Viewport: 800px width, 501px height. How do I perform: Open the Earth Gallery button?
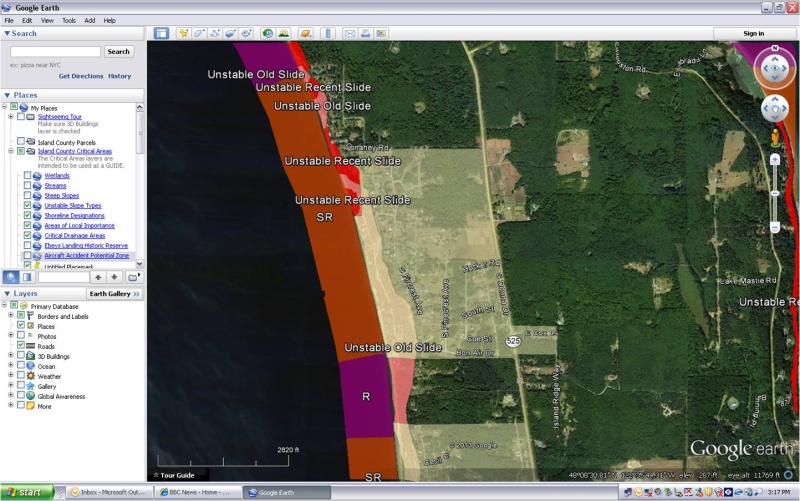tap(114, 294)
